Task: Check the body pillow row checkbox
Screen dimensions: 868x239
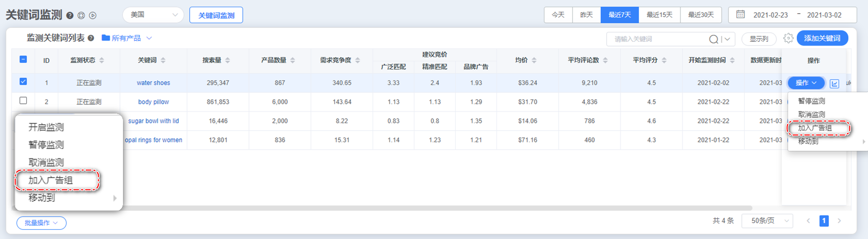Action: tap(23, 101)
